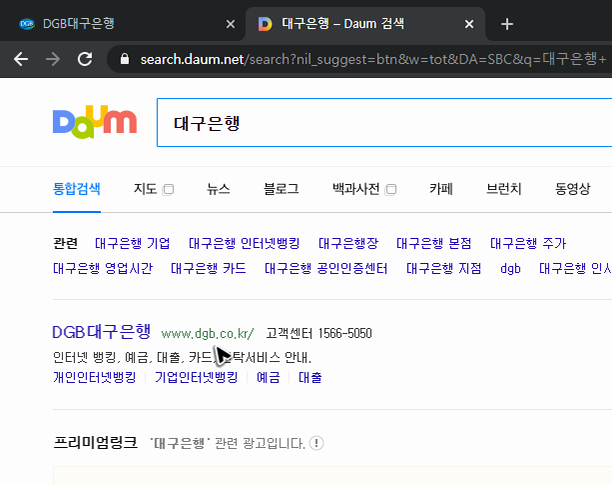This screenshot has height=485, width=612.
Task: Click related search 대구은행 공인인증센터
Action: point(326,268)
